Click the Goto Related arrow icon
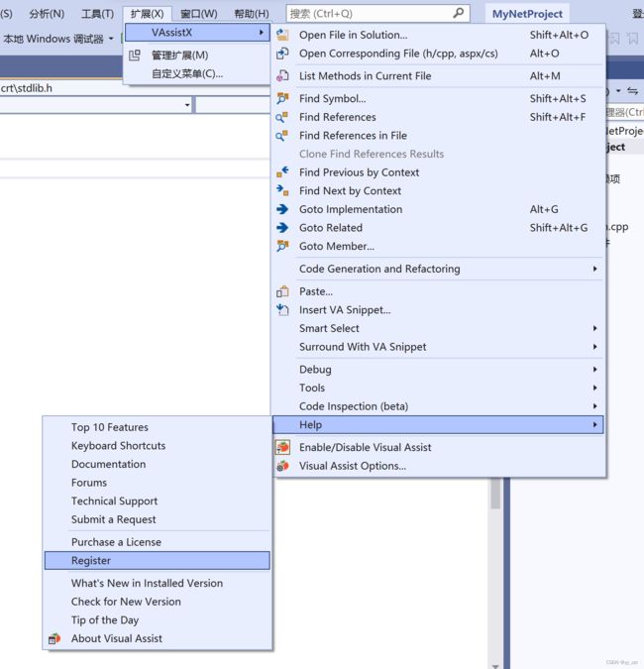Screen dimensions: 644x669 coord(282,227)
